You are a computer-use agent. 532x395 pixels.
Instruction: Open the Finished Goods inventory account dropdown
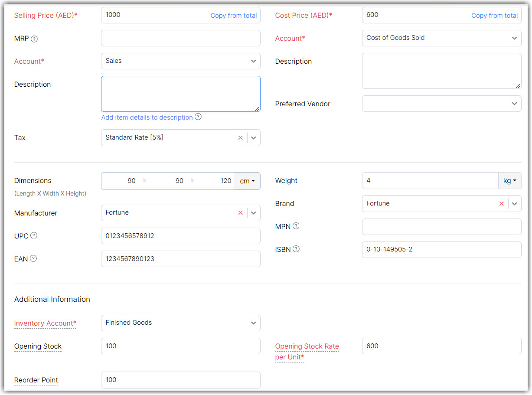253,323
